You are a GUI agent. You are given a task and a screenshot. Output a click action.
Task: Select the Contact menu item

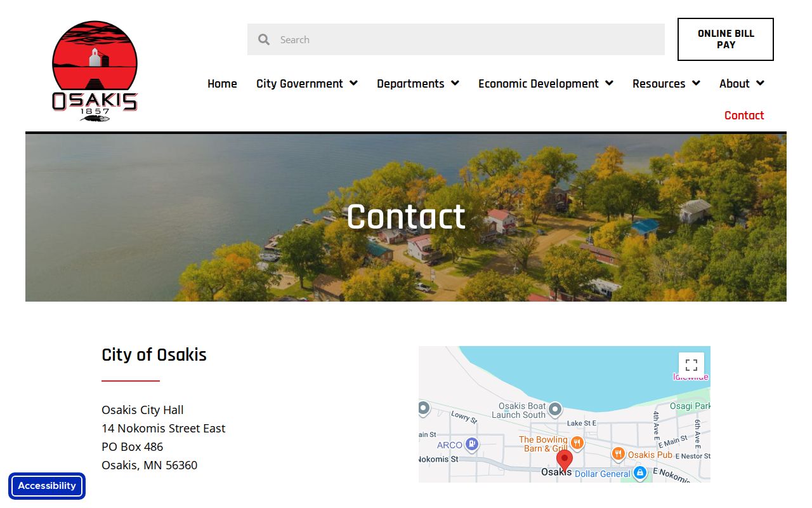(744, 116)
